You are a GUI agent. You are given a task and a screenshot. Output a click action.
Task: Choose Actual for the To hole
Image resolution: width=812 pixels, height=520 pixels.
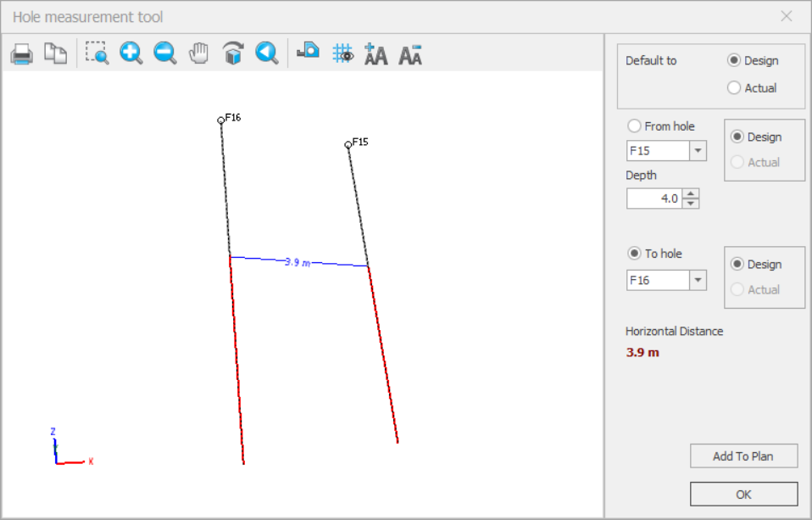coord(737,289)
